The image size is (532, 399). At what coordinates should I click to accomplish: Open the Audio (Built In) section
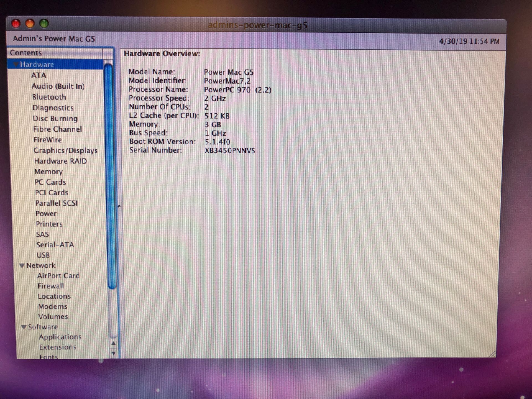click(58, 86)
